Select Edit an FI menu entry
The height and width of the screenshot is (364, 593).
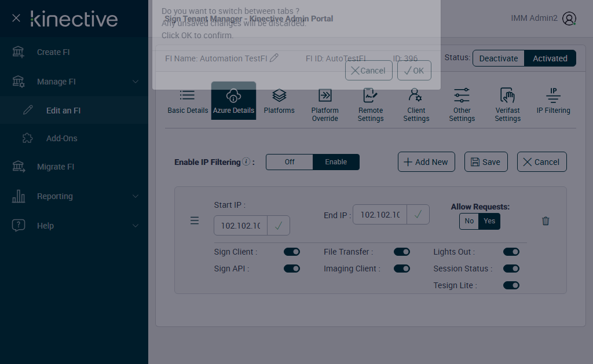74,111
